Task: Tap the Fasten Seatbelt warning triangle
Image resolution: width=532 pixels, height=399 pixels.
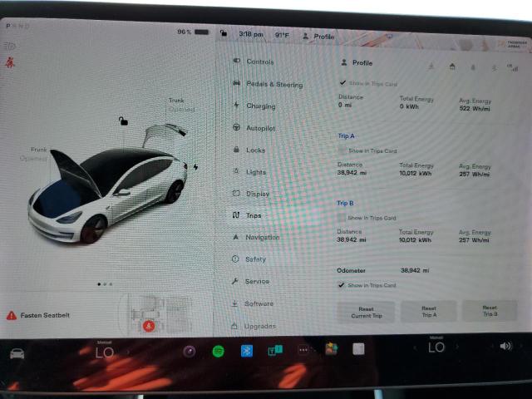Action: [x=11, y=316]
